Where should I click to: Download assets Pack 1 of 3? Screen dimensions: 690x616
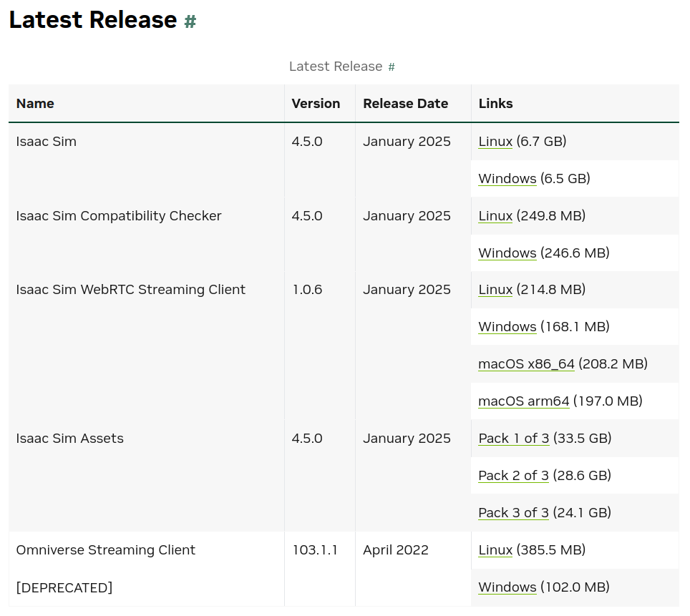point(513,439)
